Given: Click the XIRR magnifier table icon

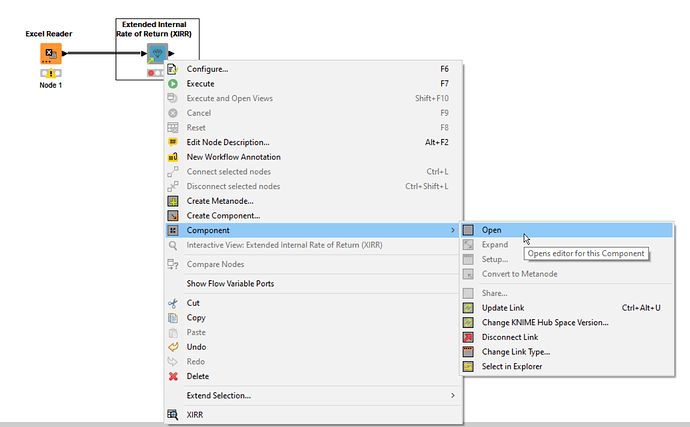Looking at the screenshot, I should [173, 415].
